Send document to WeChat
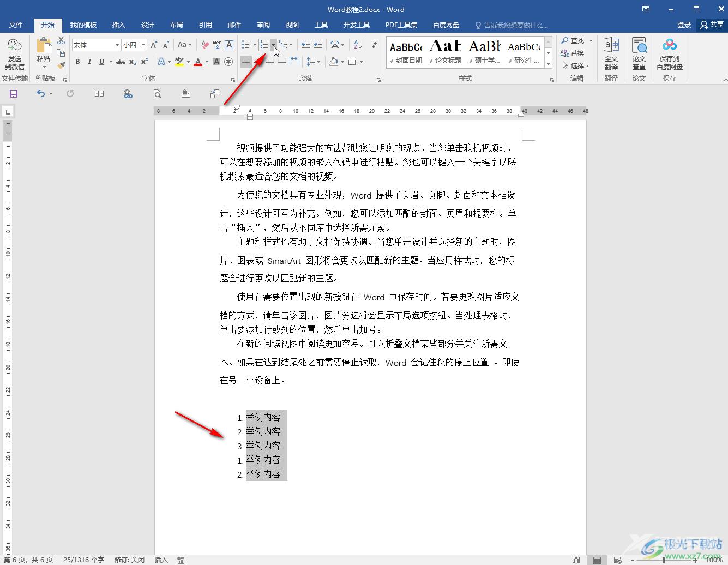 (15, 54)
